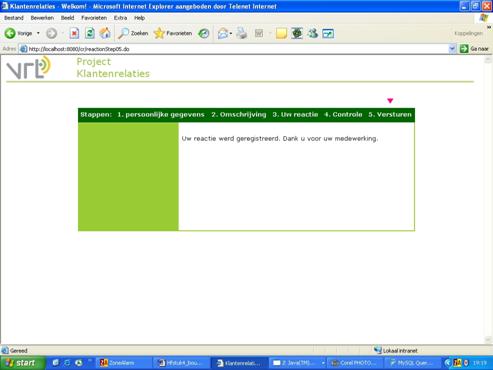Image resolution: width=493 pixels, height=370 pixels.
Task: Open the Favorieten menu in menu bar
Action: (94, 18)
